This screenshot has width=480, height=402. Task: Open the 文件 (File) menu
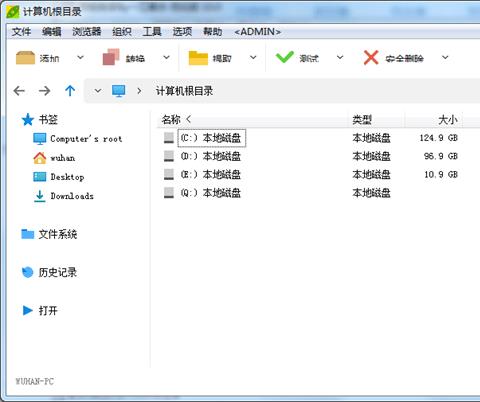[x=22, y=32]
